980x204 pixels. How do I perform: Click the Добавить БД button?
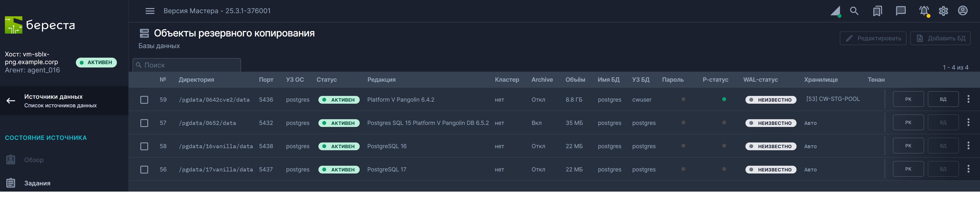pyautogui.click(x=940, y=39)
